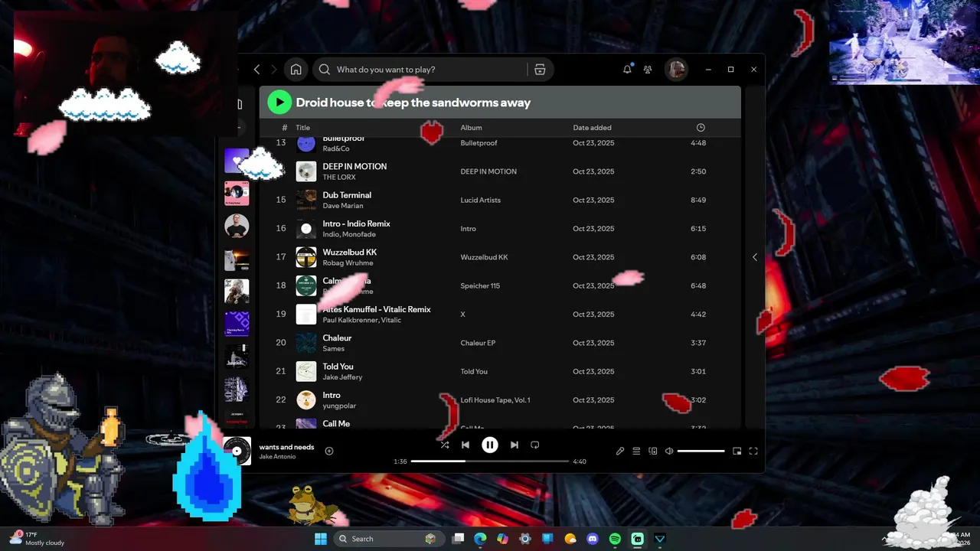Play the Droid house playlist
Viewport: 980px width, 551px height.
[279, 102]
